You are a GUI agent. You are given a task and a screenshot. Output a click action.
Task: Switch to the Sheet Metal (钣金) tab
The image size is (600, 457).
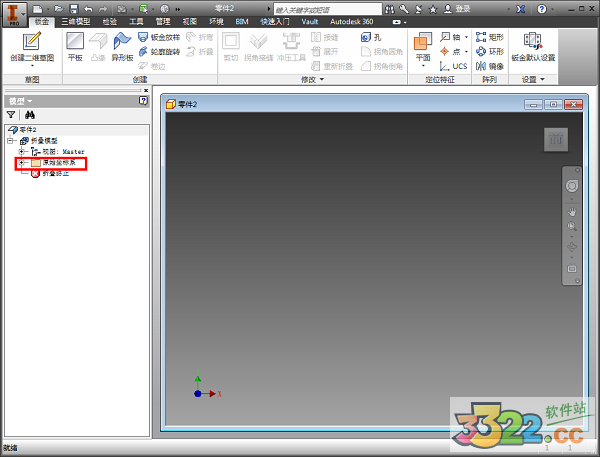42,21
